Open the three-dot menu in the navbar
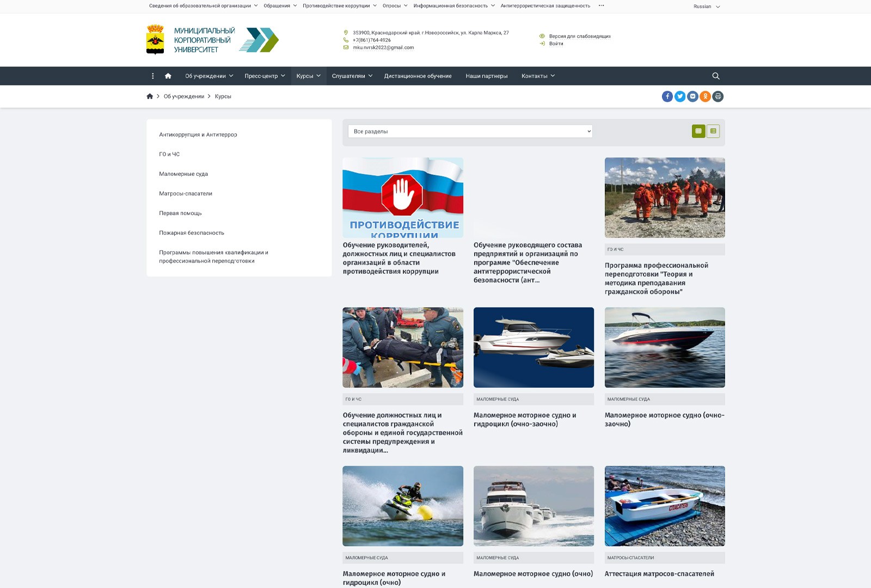Viewport: 871px width, 588px height. coord(153,76)
